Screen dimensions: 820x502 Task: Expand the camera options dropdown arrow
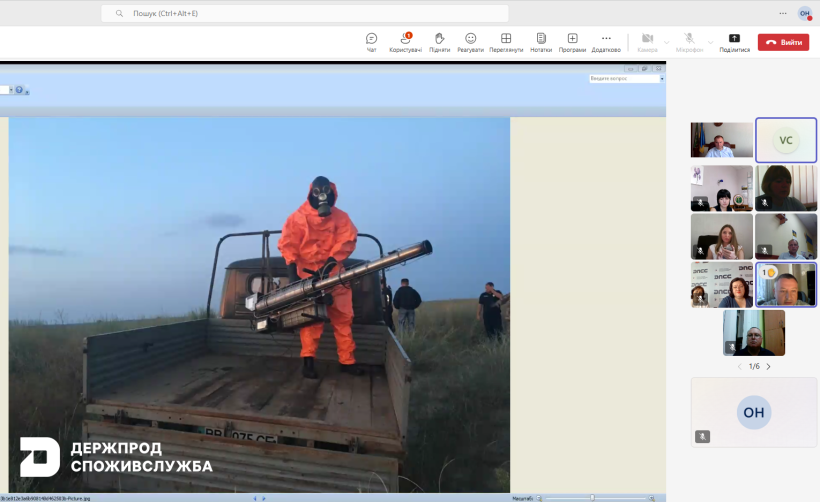click(x=667, y=42)
